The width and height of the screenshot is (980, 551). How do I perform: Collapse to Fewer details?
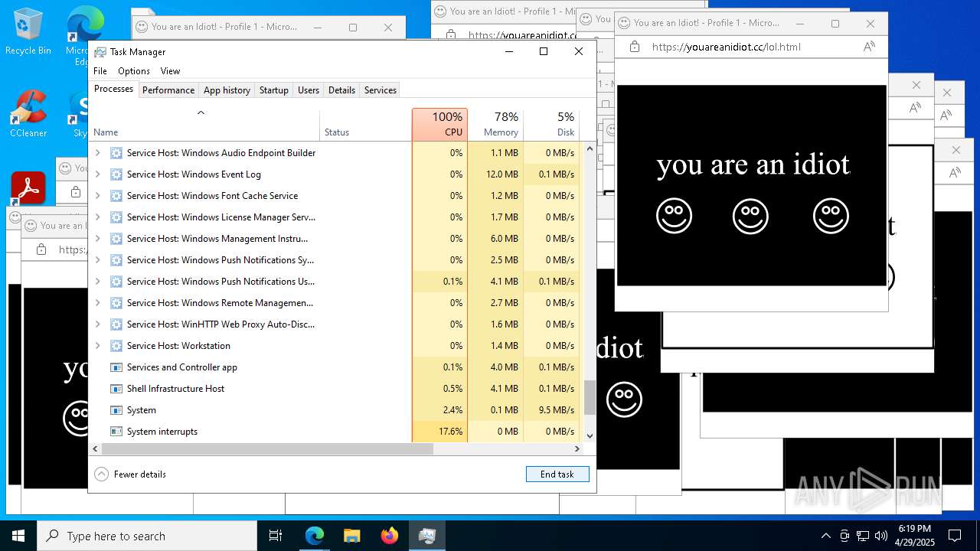[x=130, y=474]
